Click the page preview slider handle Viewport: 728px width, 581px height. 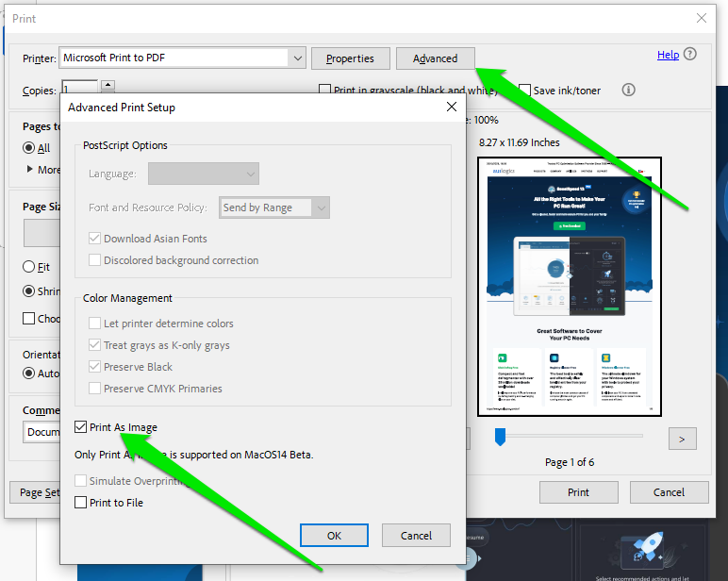click(x=500, y=437)
